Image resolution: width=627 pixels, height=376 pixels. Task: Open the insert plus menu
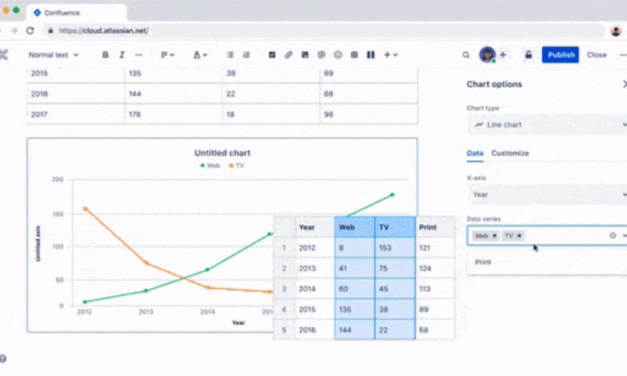391,55
